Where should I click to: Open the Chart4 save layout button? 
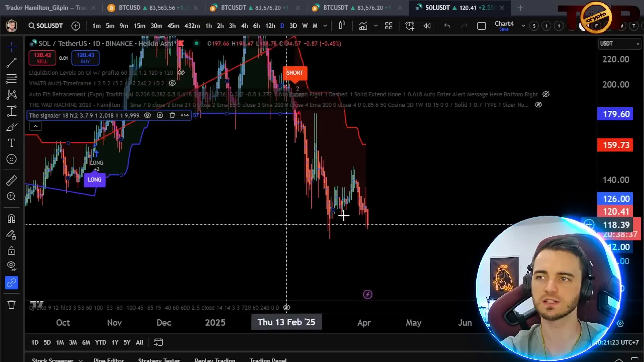(504, 26)
